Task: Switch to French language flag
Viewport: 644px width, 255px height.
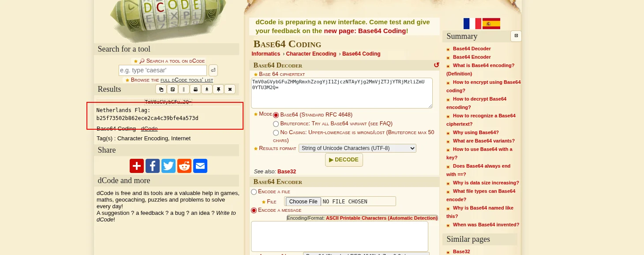Action: (472, 23)
